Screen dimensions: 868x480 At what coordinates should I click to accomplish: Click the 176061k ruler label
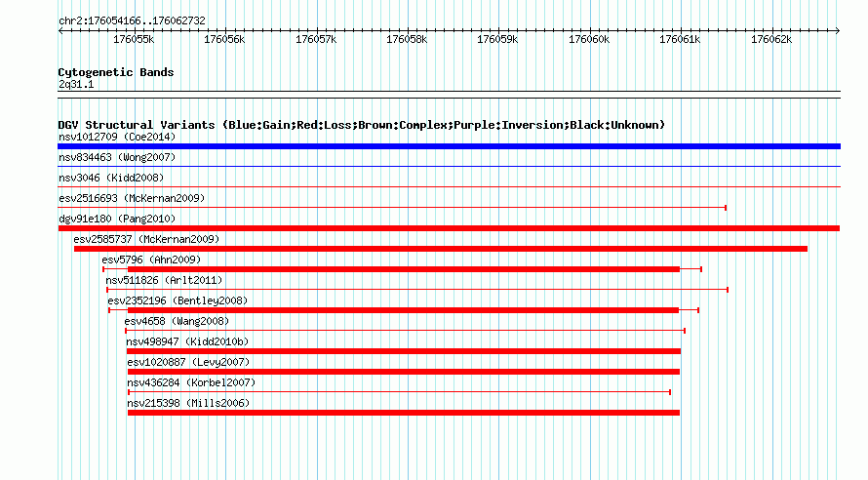(680, 39)
